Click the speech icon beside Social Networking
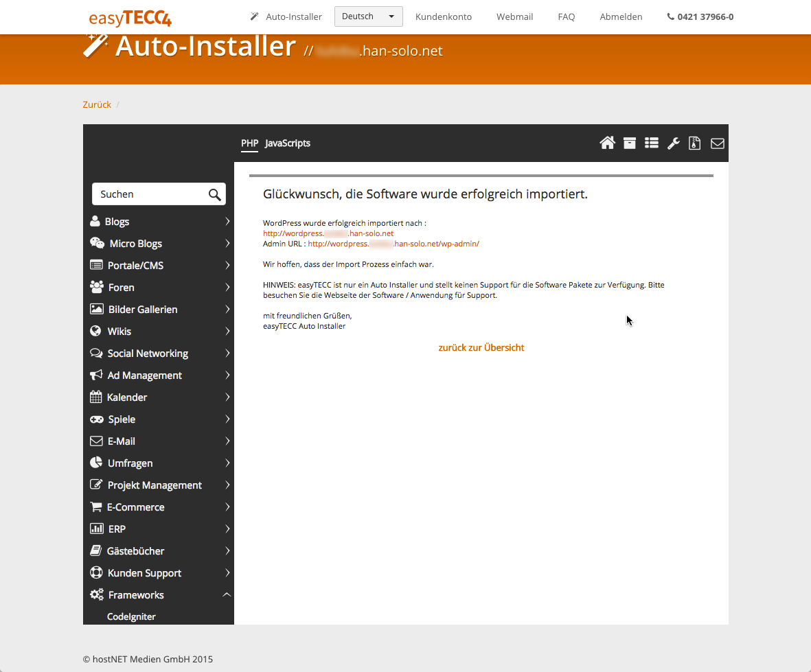The image size is (811, 672). click(96, 353)
